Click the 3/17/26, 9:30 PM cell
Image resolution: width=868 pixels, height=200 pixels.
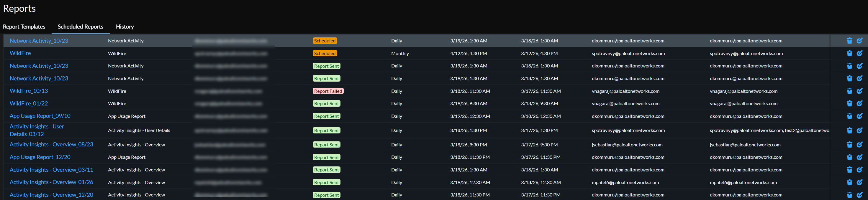[539, 145]
